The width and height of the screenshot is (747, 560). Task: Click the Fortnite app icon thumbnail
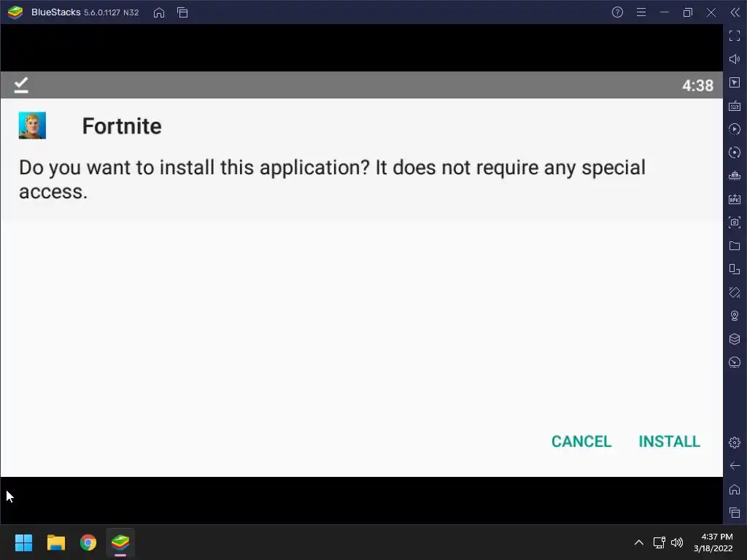(32, 125)
